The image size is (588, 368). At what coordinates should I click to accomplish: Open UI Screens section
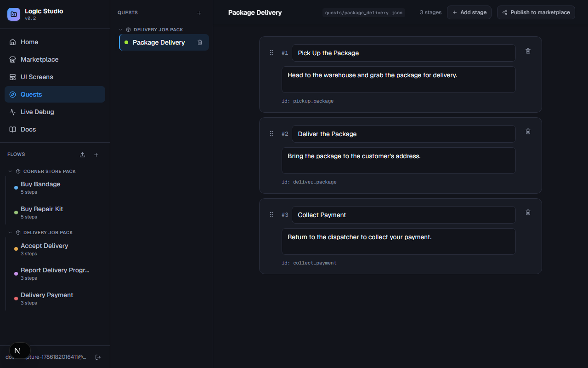[x=55, y=77]
